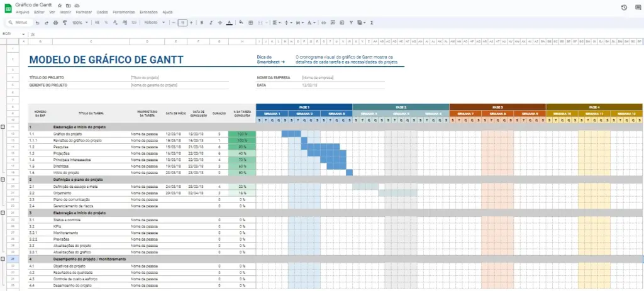Click the print icon
644x291 pixels.
(55, 23)
